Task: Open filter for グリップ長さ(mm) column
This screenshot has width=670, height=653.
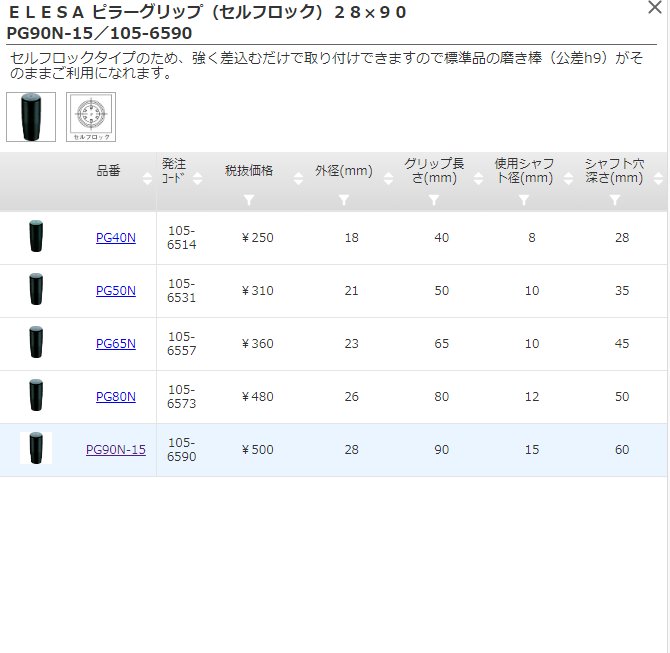Action: 433,200
